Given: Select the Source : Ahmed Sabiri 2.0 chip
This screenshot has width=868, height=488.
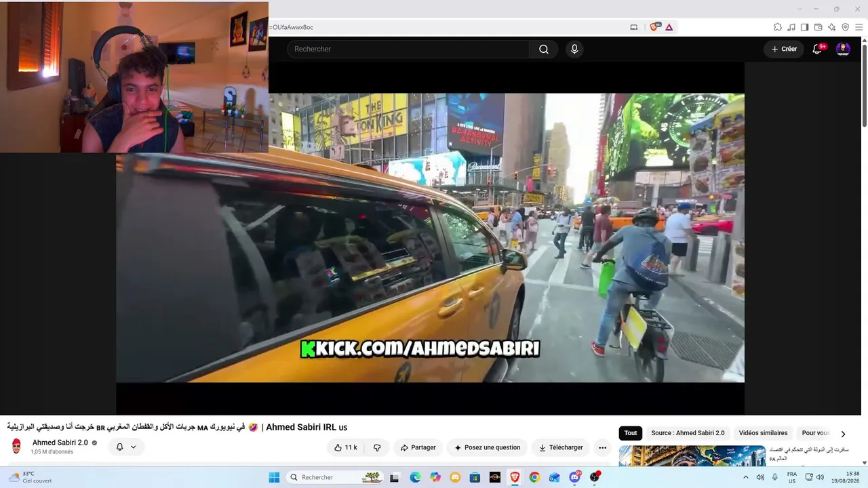Looking at the screenshot, I should 688,433.
